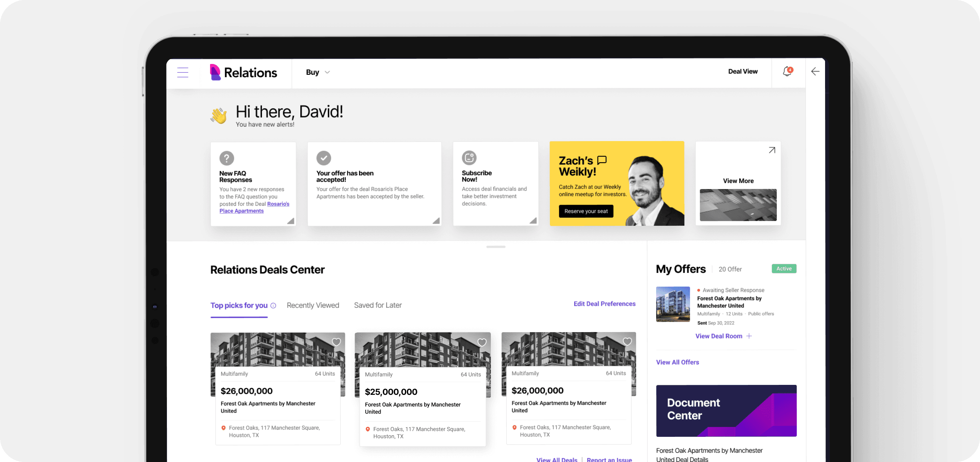Screen dimensions: 980x462
Task: Open the notifications bell
Action: (x=788, y=72)
